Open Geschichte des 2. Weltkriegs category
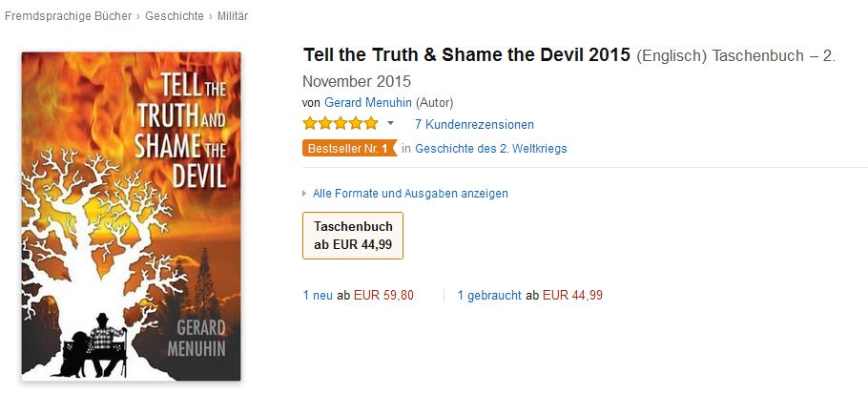Image resolution: width=868 pixels, height=394 pixels. [x=490, y=148]
